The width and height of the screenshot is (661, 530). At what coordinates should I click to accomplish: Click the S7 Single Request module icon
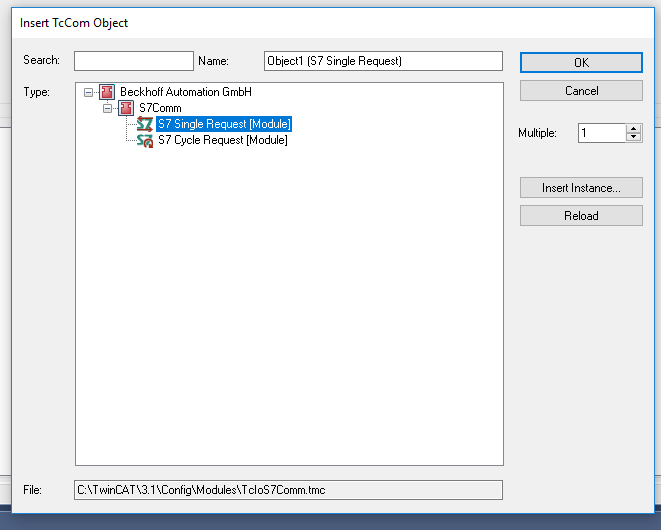point(145,124)
